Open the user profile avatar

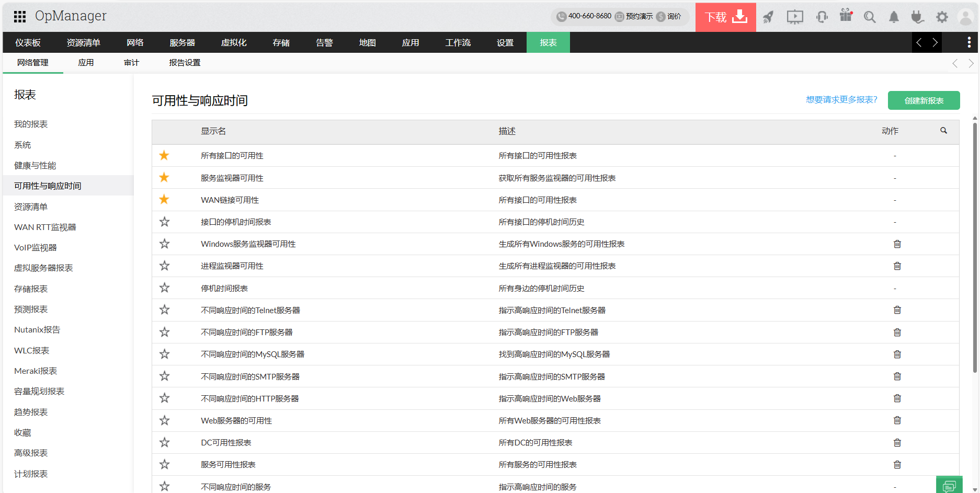(x=965, y=17)
